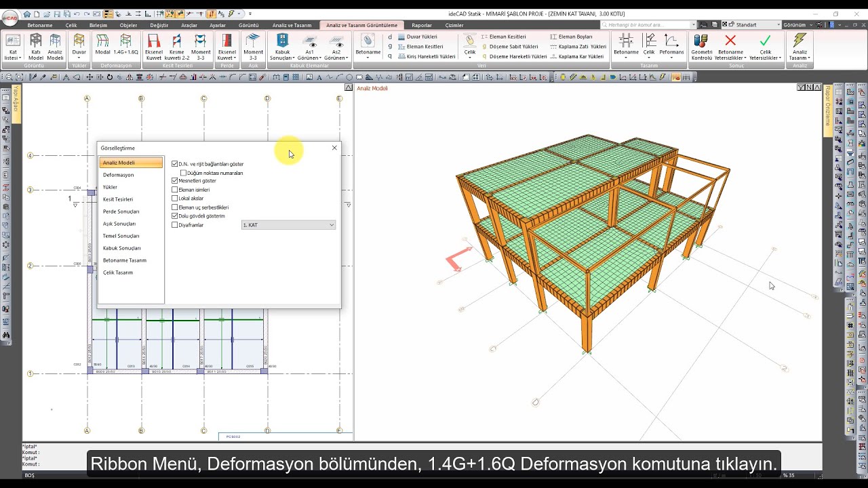This screenshot has width=868, height=488.
Task: Open the Betonarme ribbon tab
Action: (x=40, y=25)
